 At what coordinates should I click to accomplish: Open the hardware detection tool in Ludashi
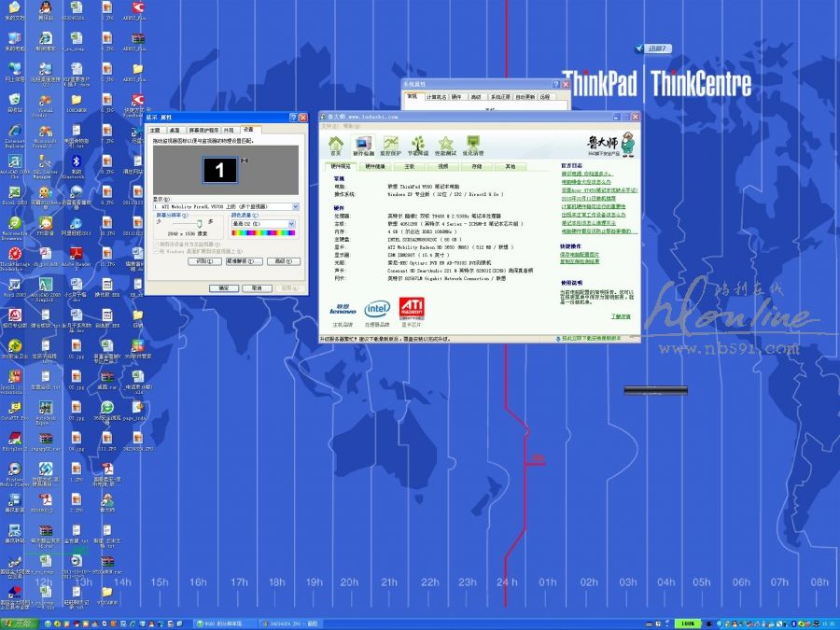(363, 145)
